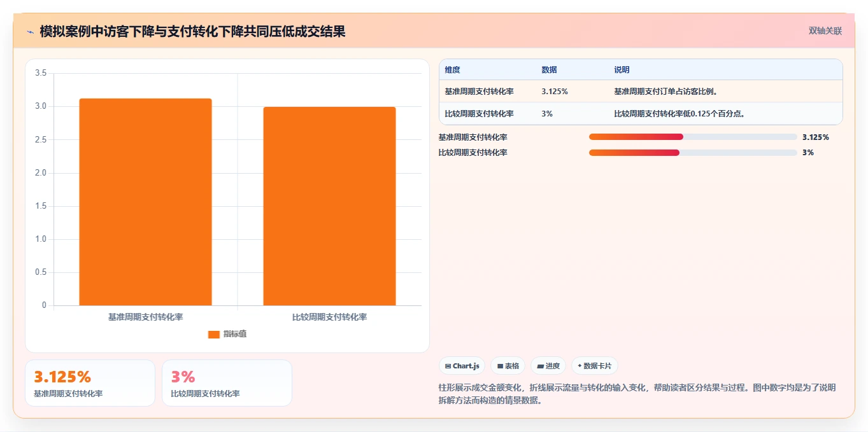Viewport: 868px width, 432px height.
Task: Click the Chart.js tag chip
Action: click(462, 366)
